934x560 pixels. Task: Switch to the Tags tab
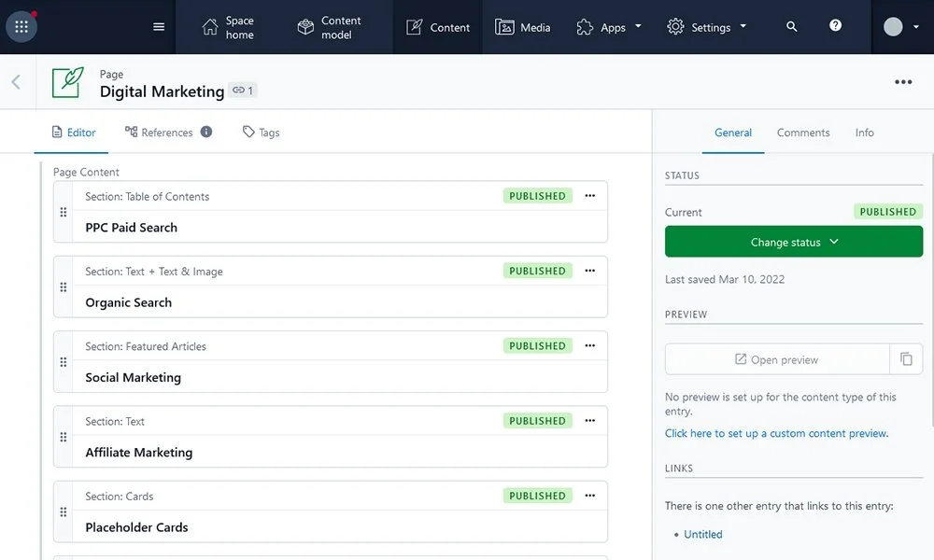(261, 133)
